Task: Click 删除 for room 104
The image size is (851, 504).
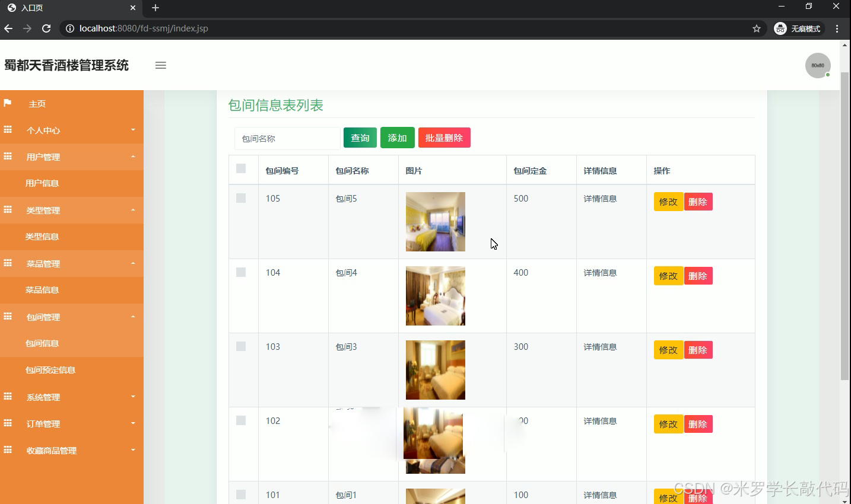Action: pos(698,276)
